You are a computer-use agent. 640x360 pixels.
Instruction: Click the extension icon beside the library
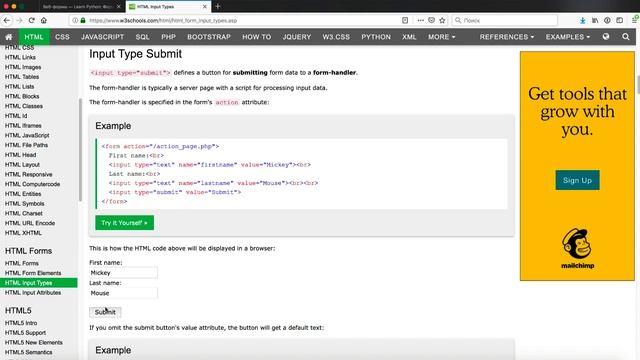[607, 20]
